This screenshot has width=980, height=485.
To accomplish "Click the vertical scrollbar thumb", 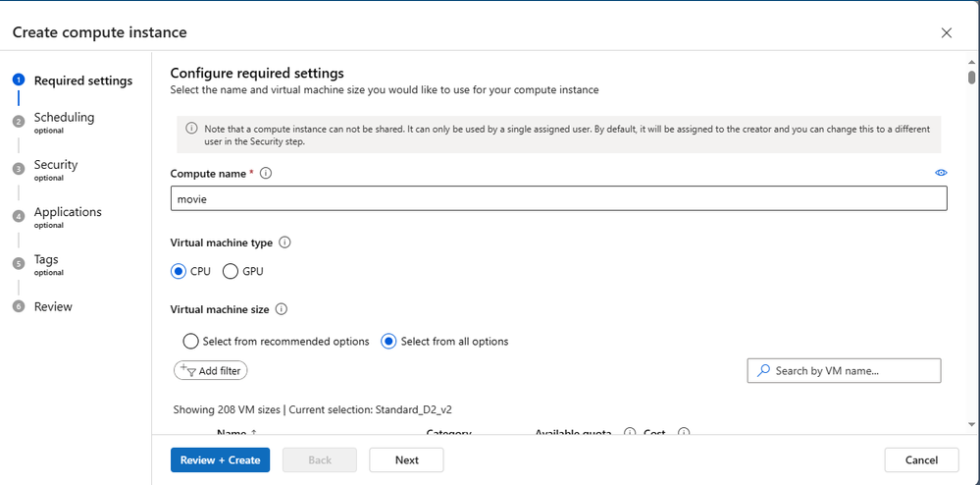I will click(x=971, y=78).
